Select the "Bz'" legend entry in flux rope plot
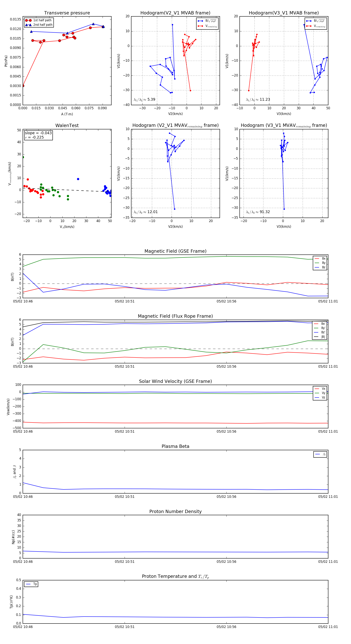351x644 pixels. click(x=320, y=333)
